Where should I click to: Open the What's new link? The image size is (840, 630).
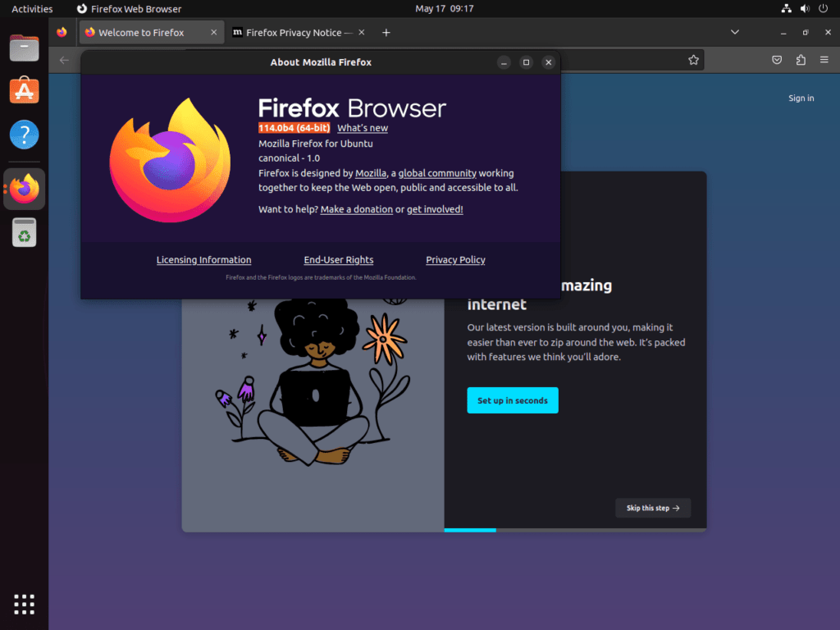tap(362, 128)
